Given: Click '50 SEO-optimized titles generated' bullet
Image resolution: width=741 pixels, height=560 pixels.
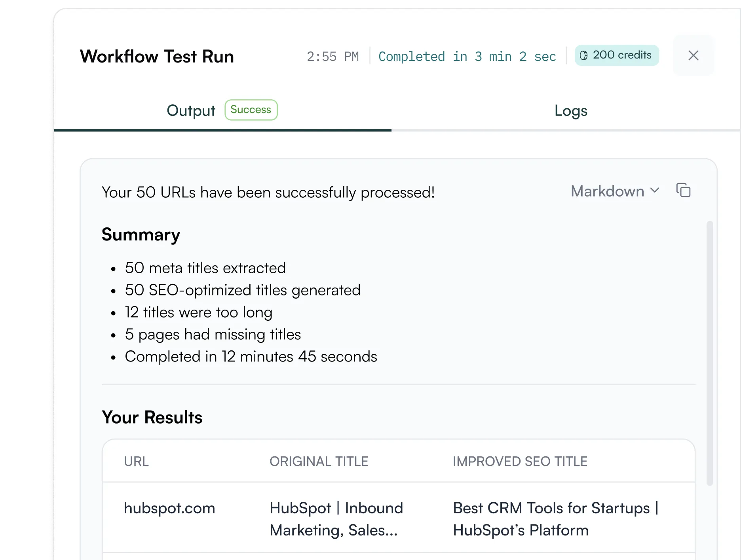Looking at the screenshot, I should (243, 290).
